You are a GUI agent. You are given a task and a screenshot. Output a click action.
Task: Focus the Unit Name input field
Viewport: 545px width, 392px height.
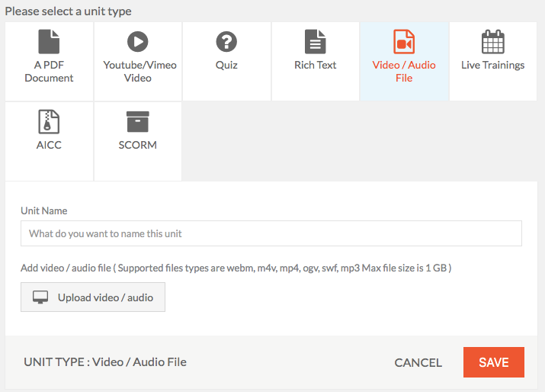click(271, 233)
